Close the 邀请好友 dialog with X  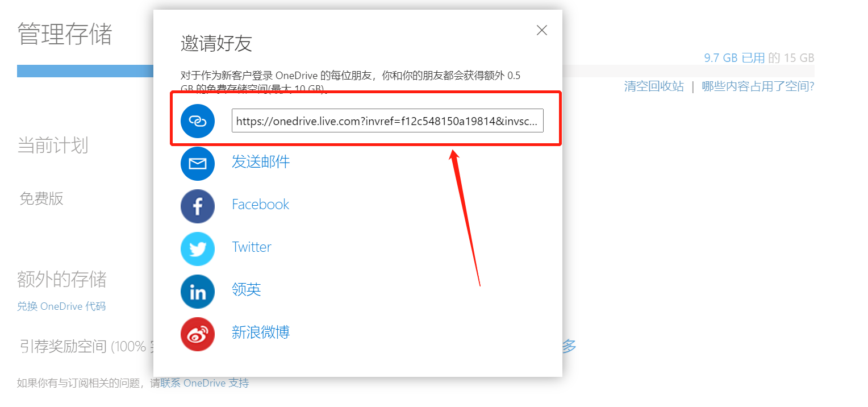tap(542, 31)
